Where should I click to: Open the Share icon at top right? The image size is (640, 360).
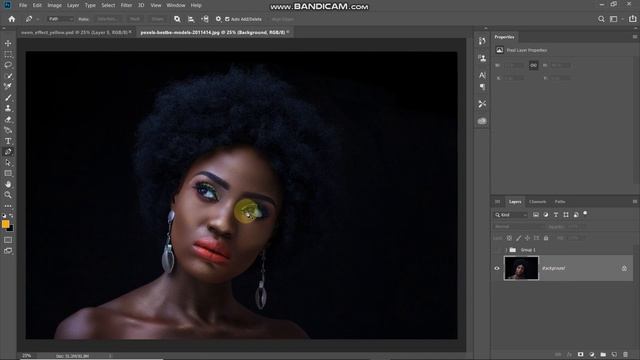[x=632, y=19]
